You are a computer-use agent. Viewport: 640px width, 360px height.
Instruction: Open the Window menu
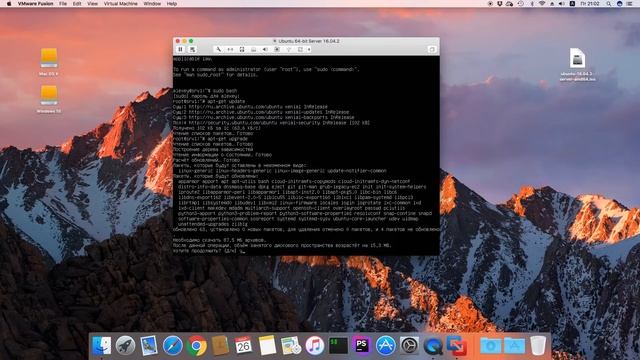point(152,4)
